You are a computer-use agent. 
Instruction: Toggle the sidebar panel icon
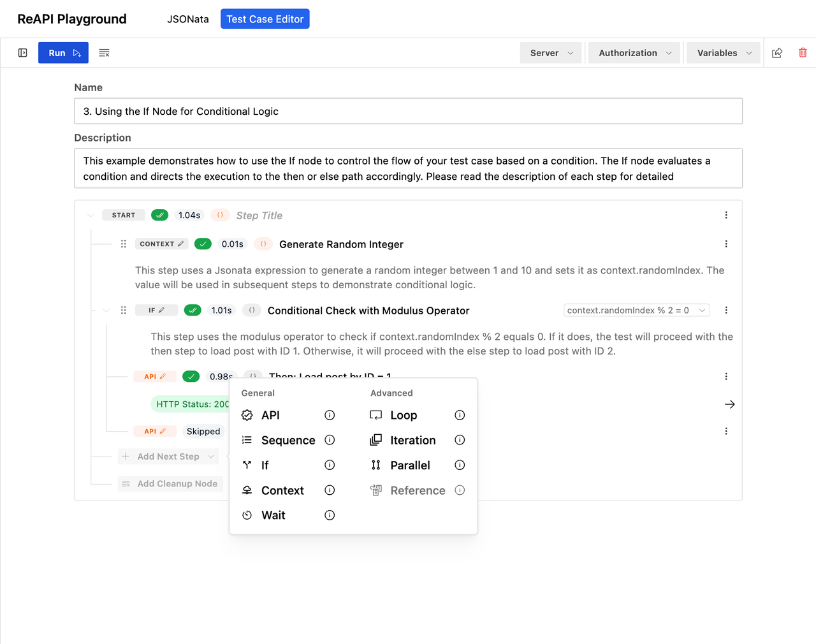coord(23,53)
